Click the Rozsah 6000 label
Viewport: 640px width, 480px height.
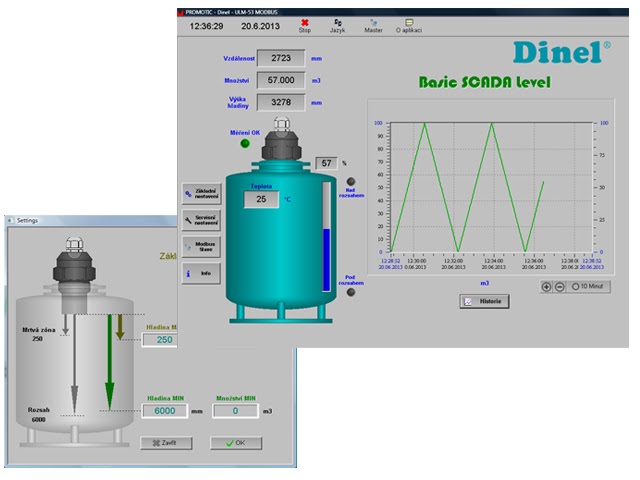click(x=39, y=414)
